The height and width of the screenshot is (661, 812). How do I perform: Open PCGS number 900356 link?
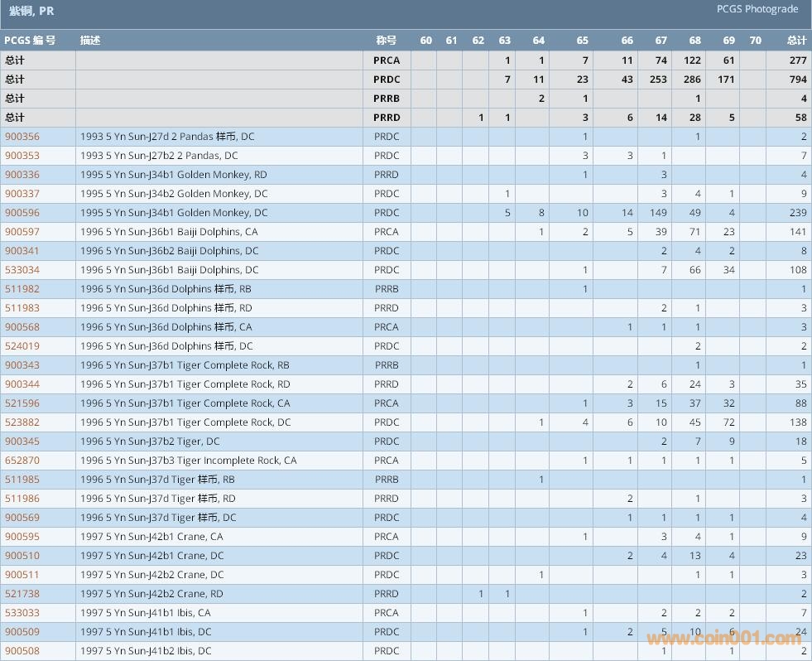click(x=22, y=137)
